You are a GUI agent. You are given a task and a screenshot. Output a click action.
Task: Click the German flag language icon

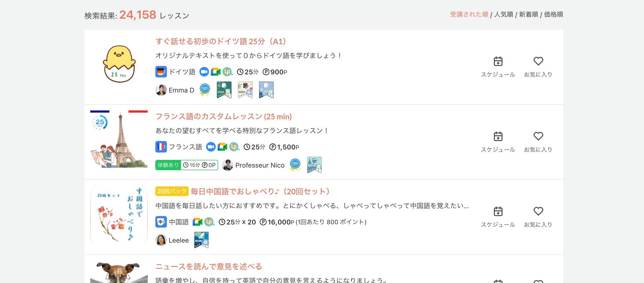coord(161,72)
